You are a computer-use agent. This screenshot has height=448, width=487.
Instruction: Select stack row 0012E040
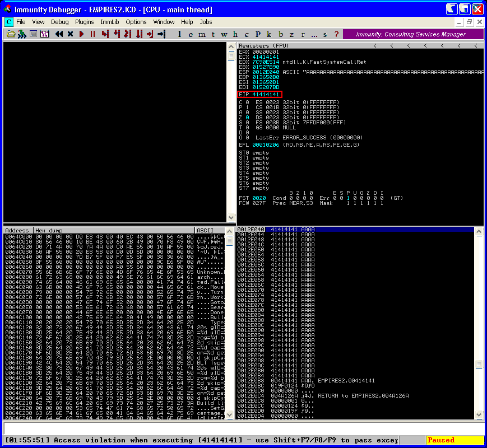pos(355,230)
